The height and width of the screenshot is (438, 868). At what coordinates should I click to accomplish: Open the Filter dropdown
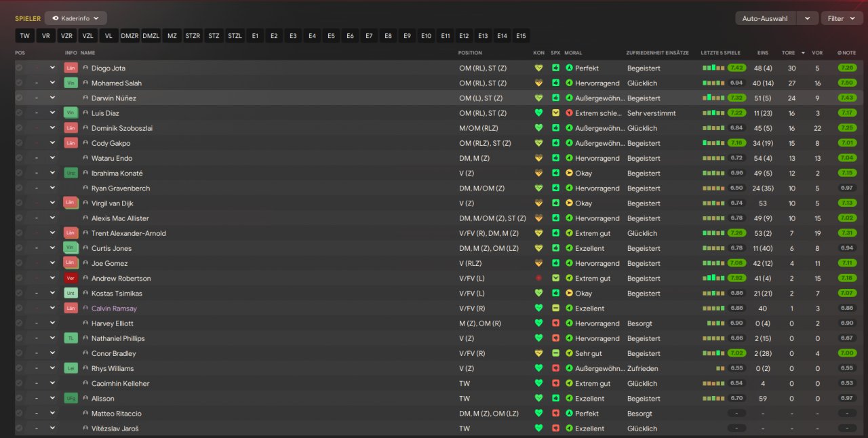(842, 18)
